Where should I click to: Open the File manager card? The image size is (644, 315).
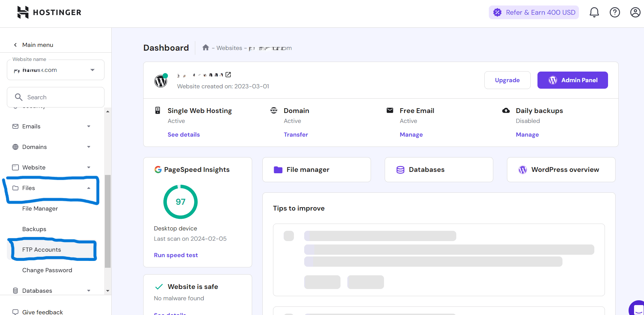click(317, 169)
